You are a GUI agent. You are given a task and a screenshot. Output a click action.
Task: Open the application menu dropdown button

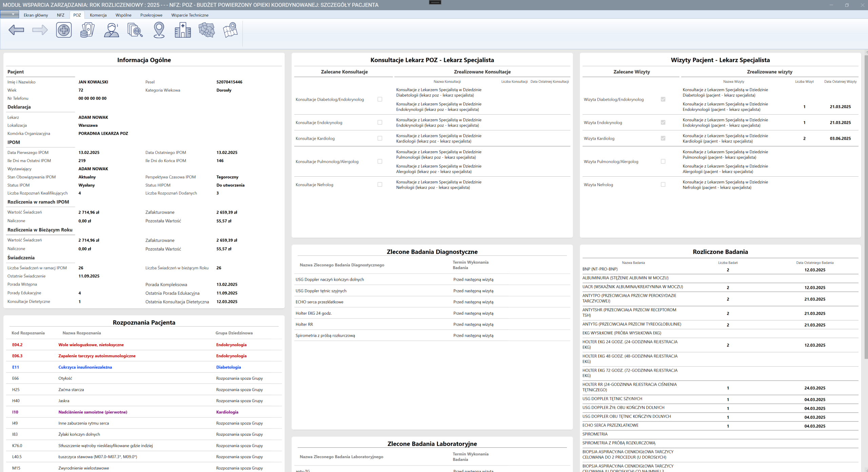click(9, 15)
